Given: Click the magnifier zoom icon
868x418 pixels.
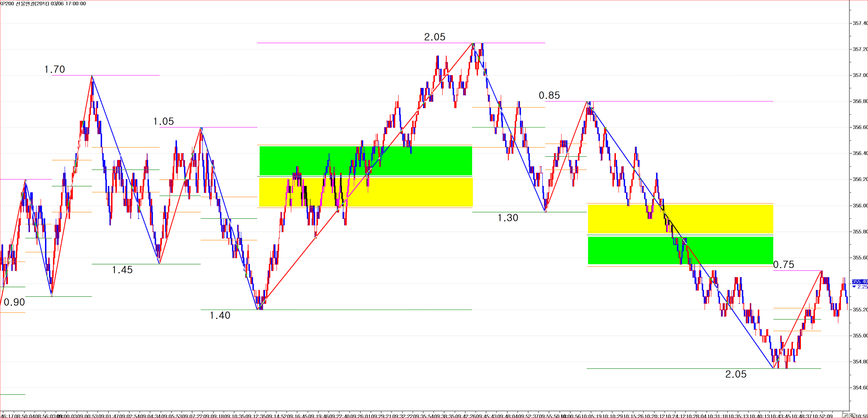Looking at the screenshot, I should click(x=852, y=416).
